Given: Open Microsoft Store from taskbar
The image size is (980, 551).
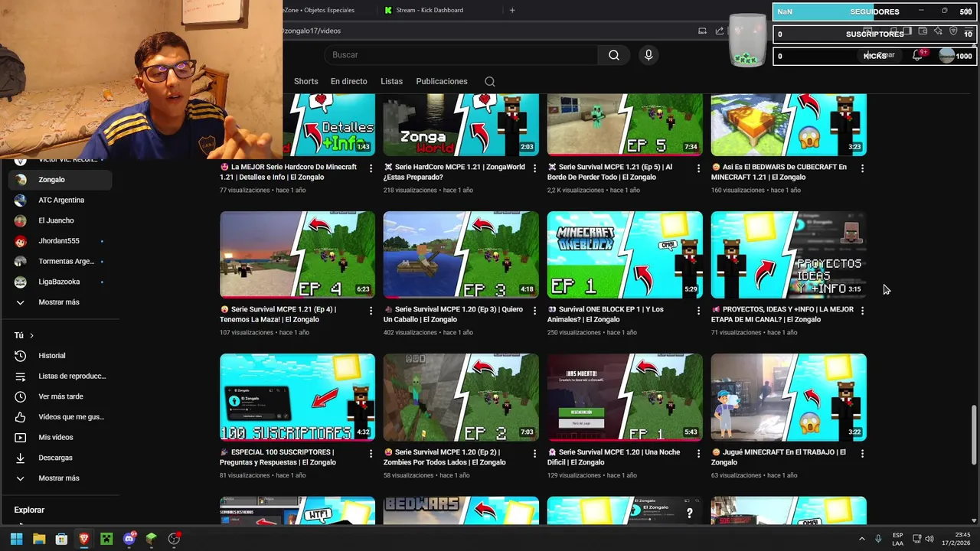Looking at the screenshot, I should coord(61,539).
